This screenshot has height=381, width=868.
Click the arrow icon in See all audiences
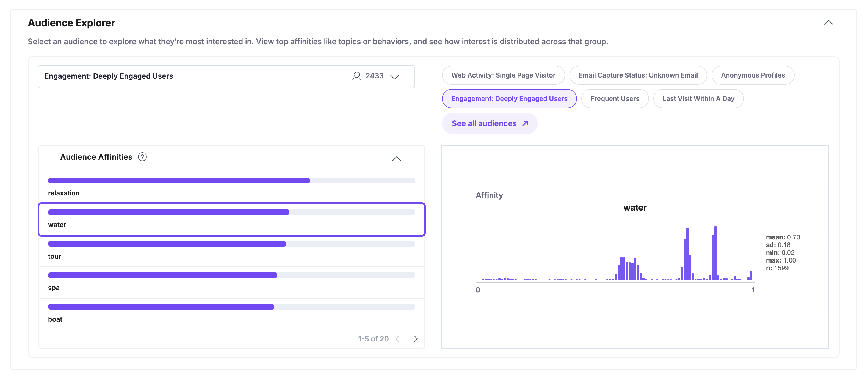tap(525, 124)
